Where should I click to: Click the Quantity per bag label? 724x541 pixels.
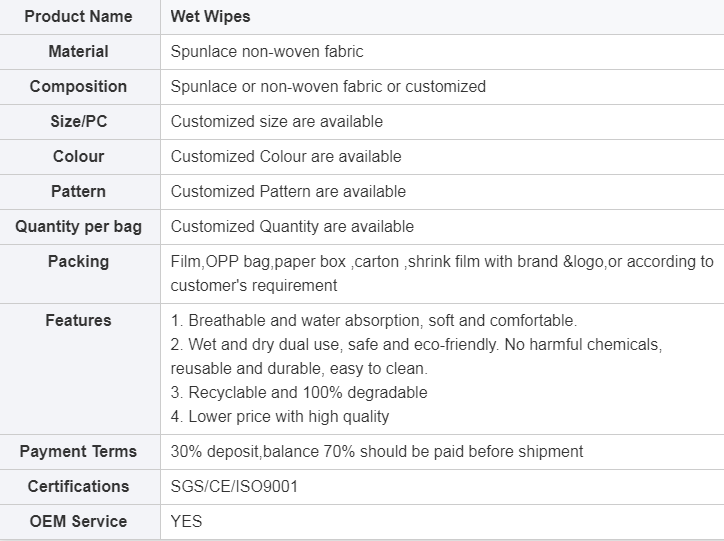click(x=78, y=227)
